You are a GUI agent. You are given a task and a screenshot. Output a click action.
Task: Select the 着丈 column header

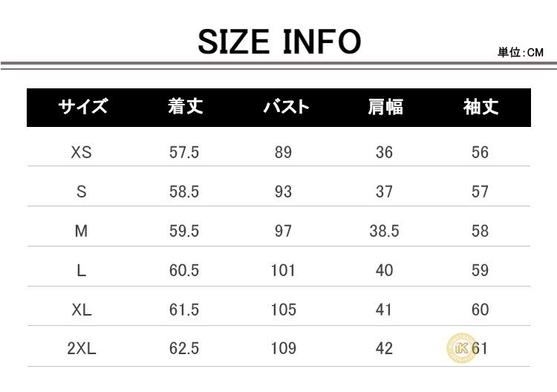185,107
